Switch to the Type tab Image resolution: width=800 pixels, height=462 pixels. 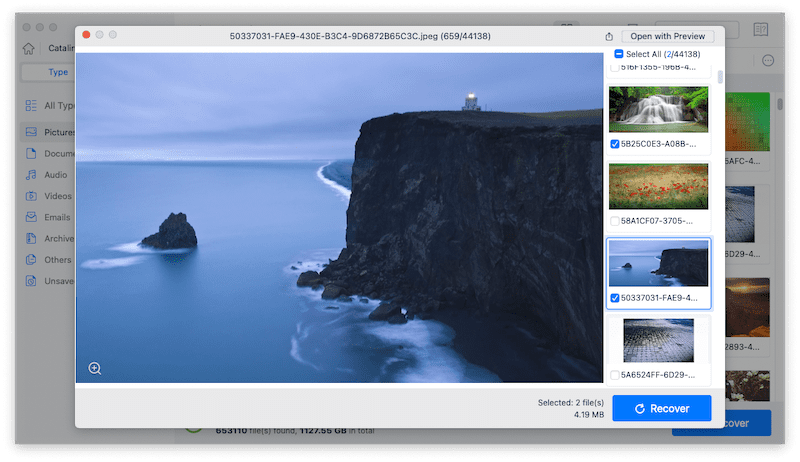58,72
